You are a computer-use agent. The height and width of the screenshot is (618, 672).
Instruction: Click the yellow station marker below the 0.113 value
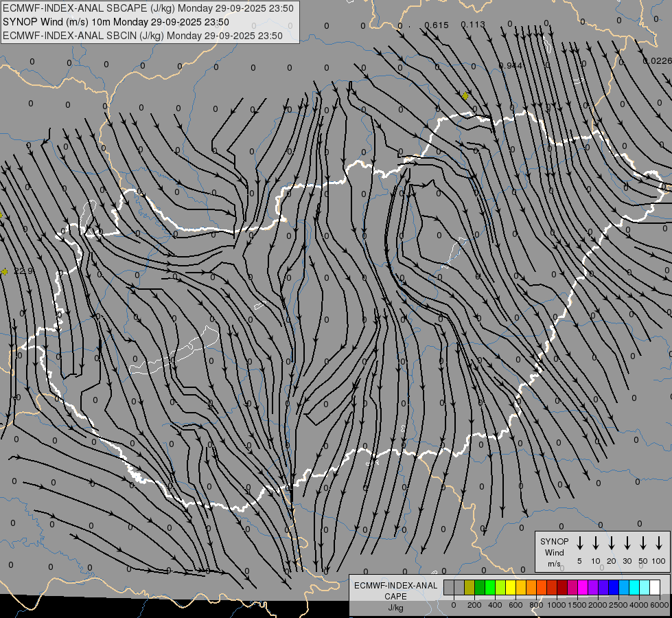(465, 95)
